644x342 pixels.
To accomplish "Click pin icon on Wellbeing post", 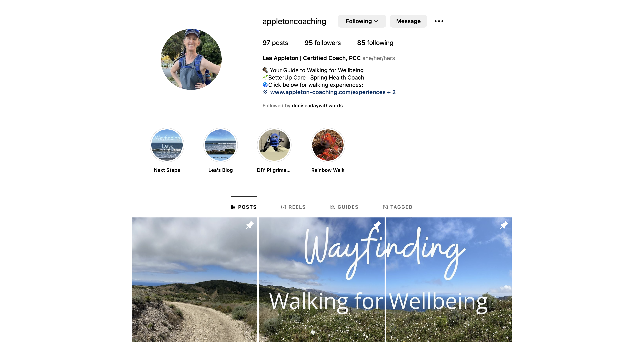I will click(x=504, y=225).
